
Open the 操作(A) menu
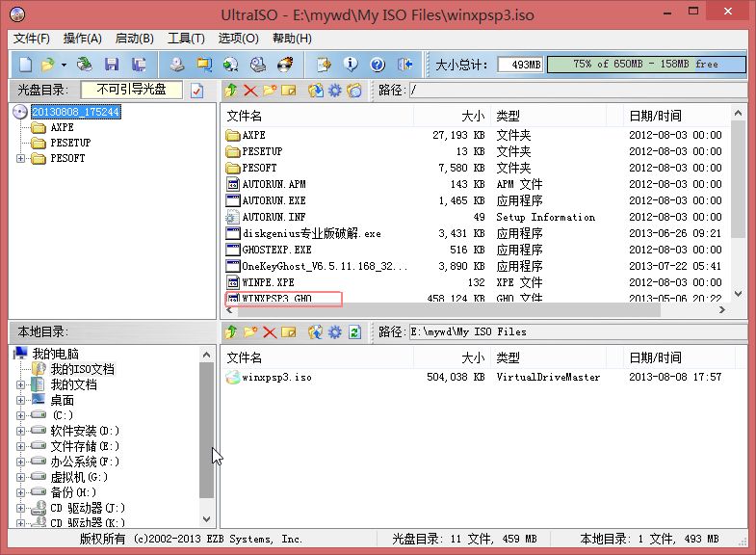83,39
